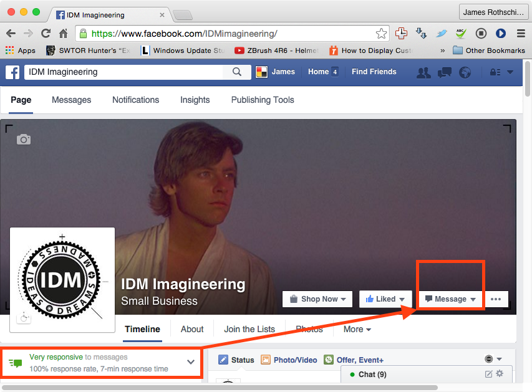The width and height of the screenshot is (532, 392).
Task: Click the blue play-circle extension icon
Action: click(x=501, y=33)
